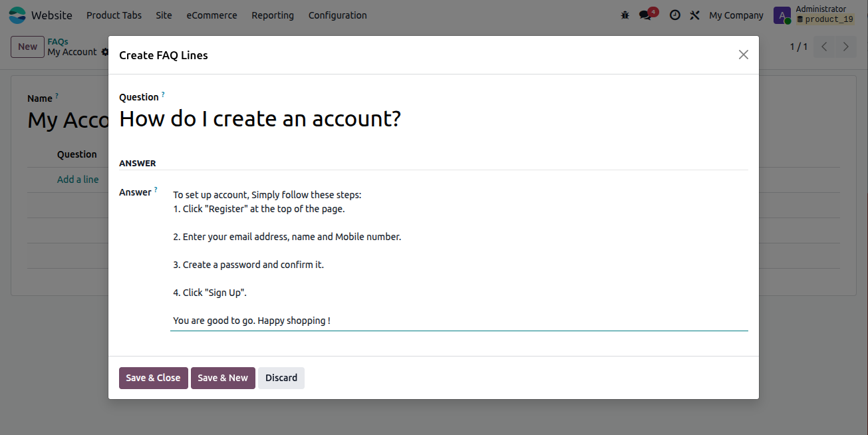
Task: Click the product_19 database label
Action: (x=825, y=19)
